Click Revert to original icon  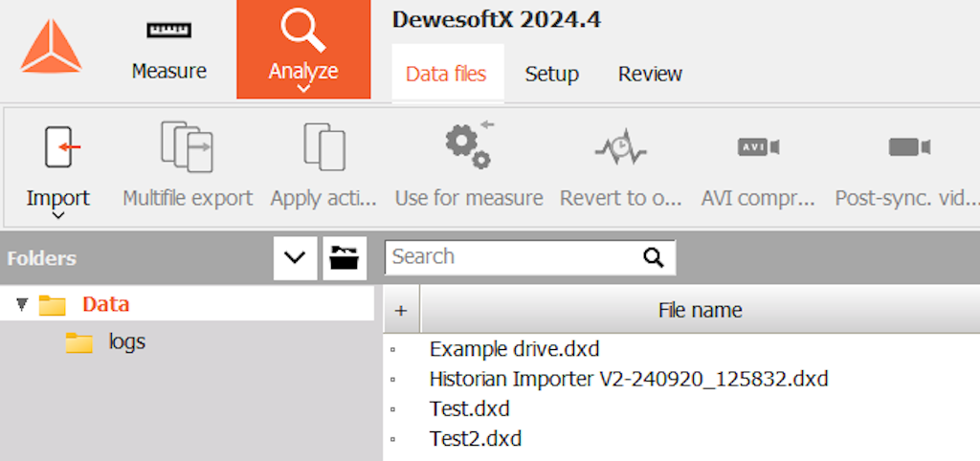pos(620,147)
